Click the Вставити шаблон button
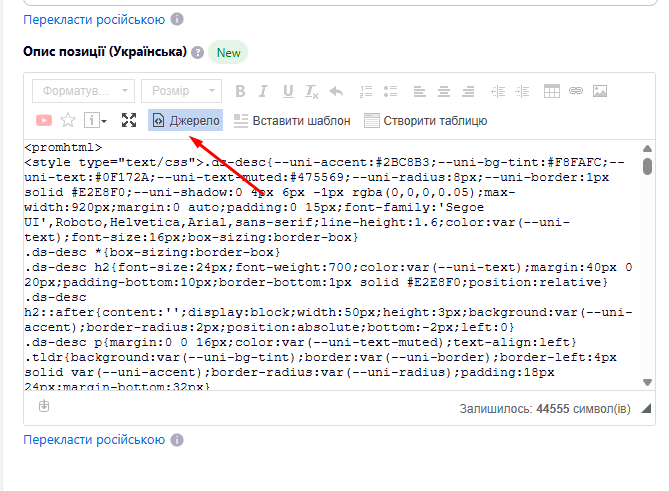 (292, 121)
